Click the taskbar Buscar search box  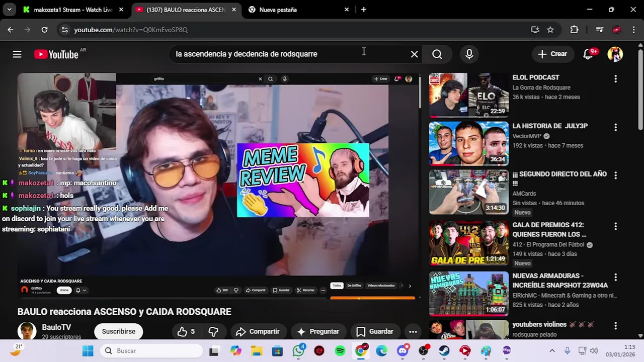151,351
